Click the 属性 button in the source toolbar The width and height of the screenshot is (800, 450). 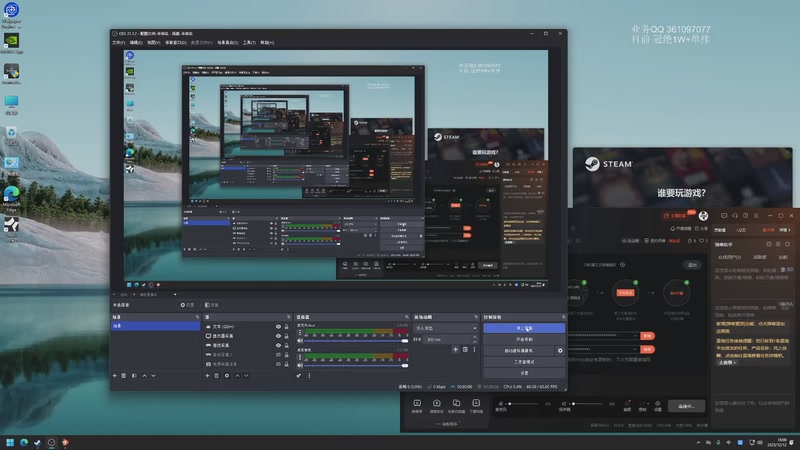click(x=187, y=305)
